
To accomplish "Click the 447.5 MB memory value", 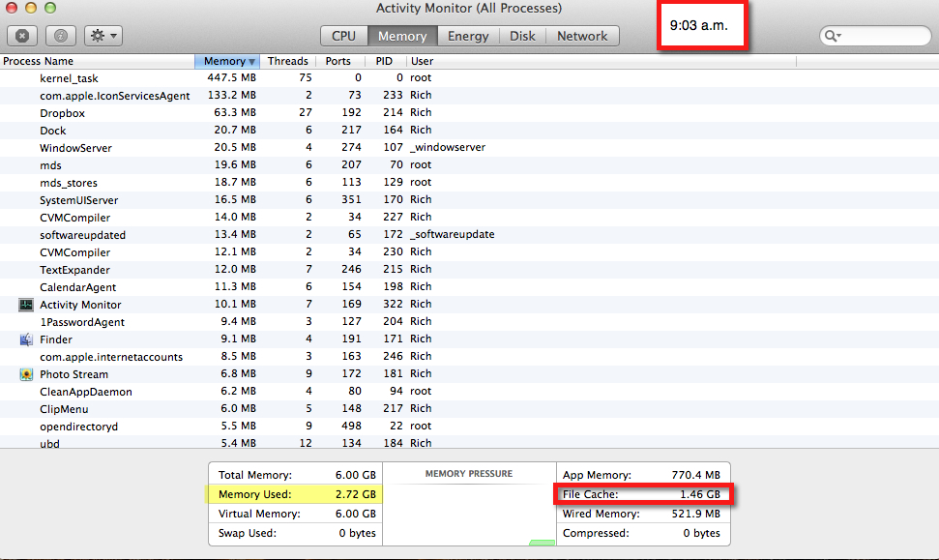I will 232,78.
